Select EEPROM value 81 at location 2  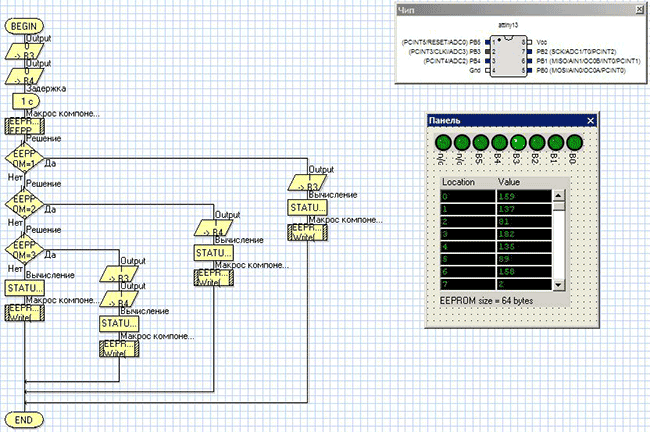[524, 221]
